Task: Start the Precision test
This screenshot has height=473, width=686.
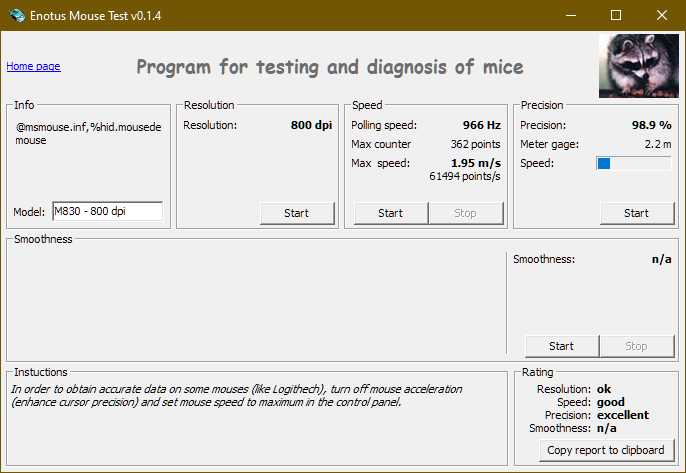Action: point(637,213)
